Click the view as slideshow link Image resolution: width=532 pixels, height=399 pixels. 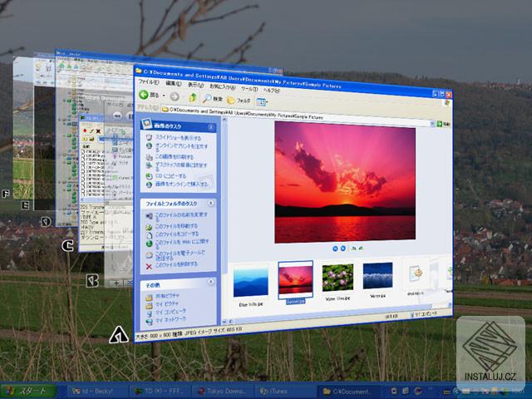click(x=178, y=138)
